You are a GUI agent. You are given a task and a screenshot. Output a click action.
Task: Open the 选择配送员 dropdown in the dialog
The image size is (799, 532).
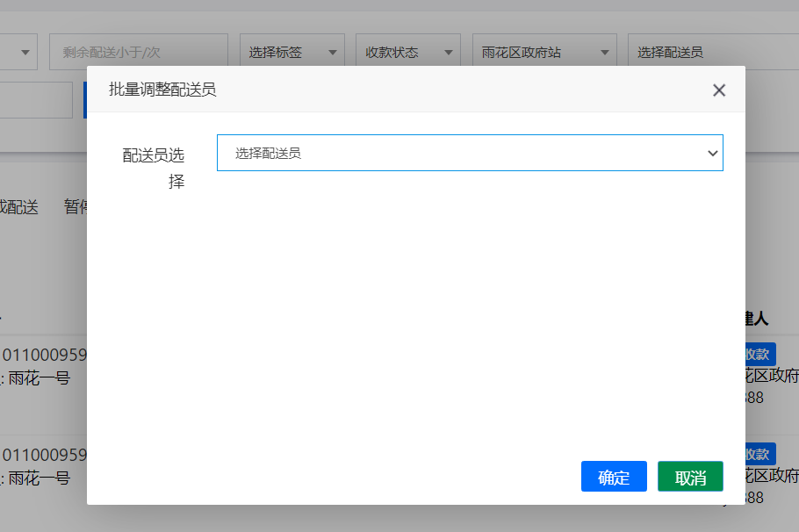[x=470, y=153]
